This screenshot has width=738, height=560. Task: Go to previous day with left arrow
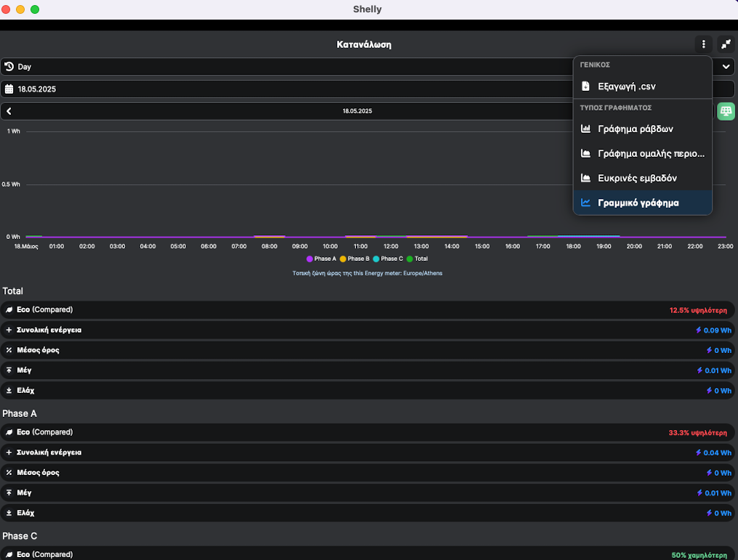pyautogui.click(x=9, y=111)
